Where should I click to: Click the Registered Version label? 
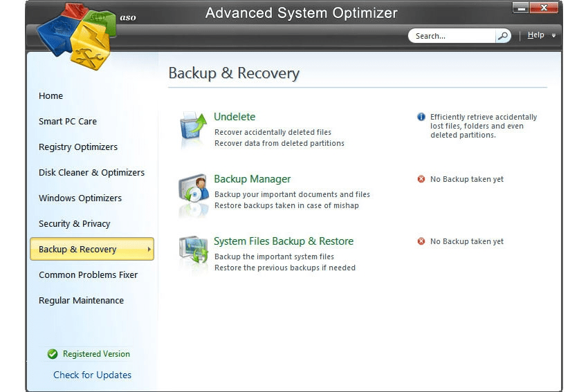pos(96,354)
